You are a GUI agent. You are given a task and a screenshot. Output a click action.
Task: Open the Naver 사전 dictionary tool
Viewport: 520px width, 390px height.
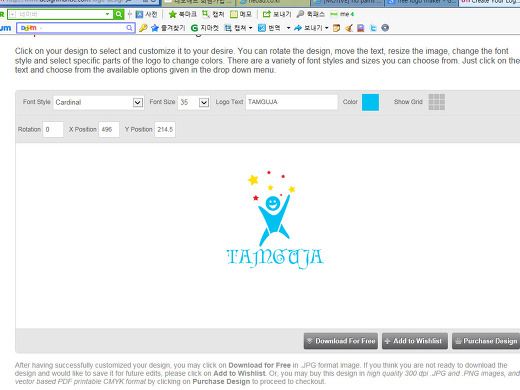(146, 14)
